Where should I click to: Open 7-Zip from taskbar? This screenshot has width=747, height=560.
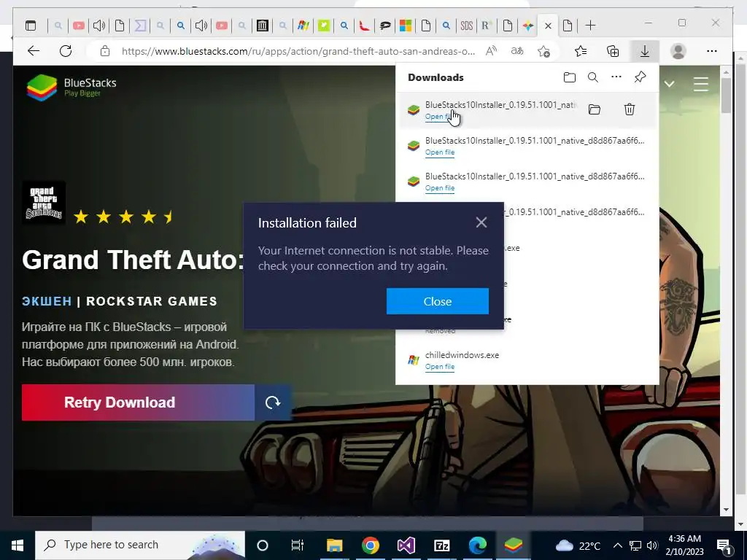441,545
